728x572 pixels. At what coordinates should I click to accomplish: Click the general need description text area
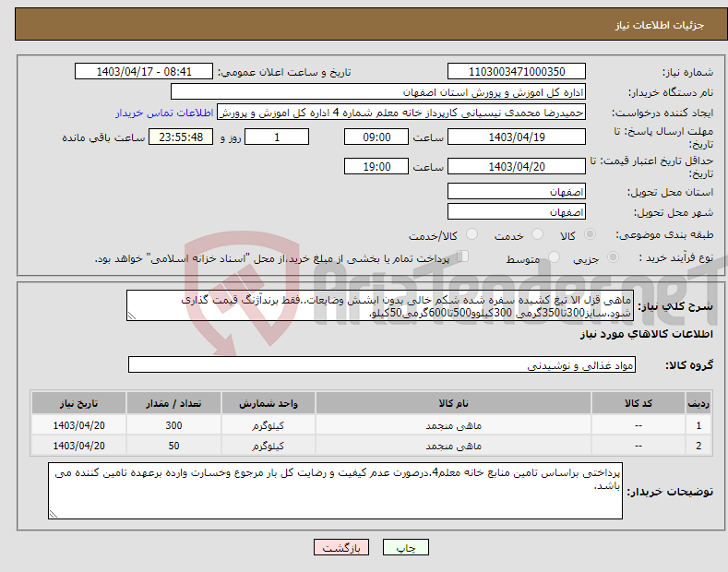[x=380, y=305]
